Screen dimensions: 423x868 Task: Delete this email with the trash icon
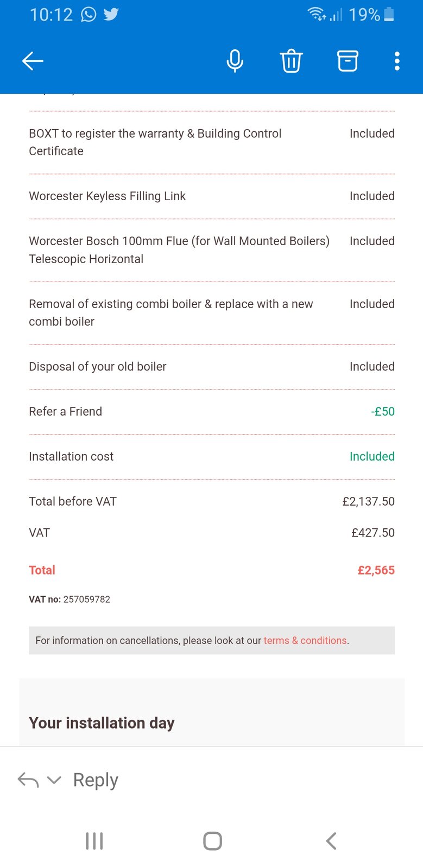click(x=291, y=61)
